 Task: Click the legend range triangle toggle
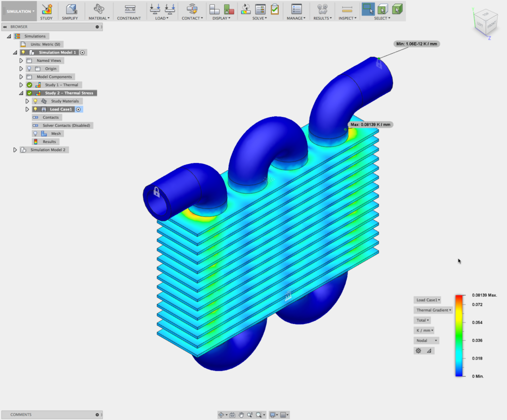pos(429,351)
